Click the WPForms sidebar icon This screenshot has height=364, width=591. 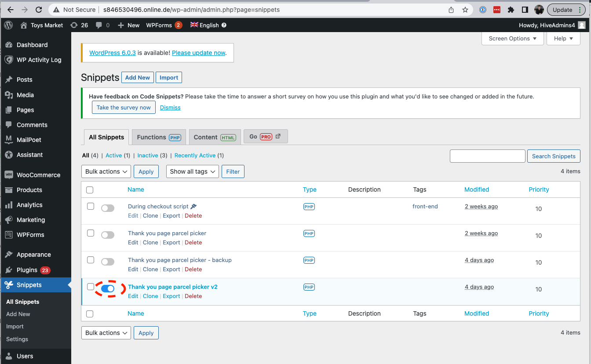pos(8,235)
